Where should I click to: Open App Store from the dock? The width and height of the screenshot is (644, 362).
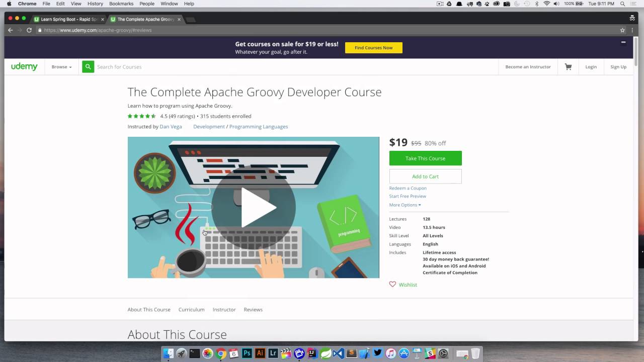click(404, 353)
